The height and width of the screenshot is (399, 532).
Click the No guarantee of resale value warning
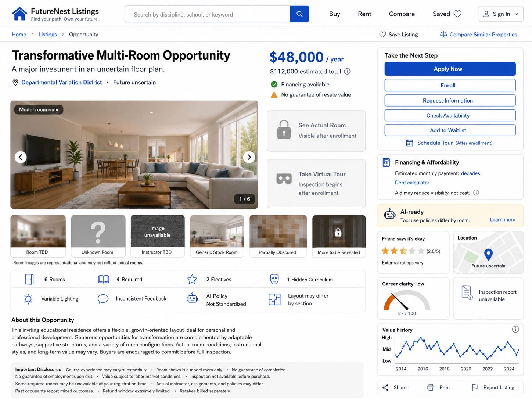(x=311, y=94)
